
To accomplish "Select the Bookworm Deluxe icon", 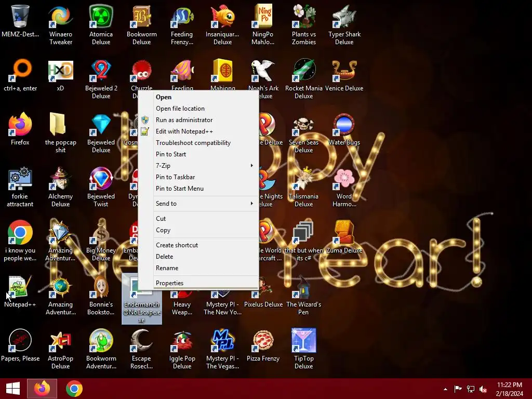I will (x=141, y=16).
